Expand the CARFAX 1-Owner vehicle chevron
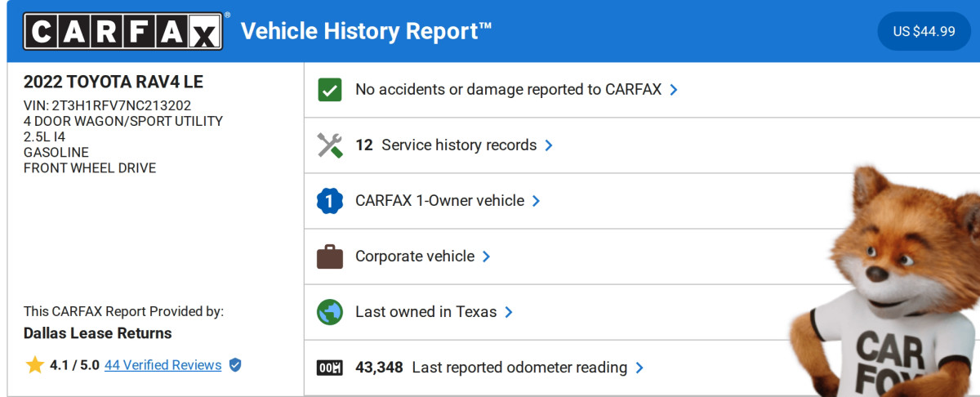This screenshot has width=980, height=397. pyautogui.click(x=537, y=201)
